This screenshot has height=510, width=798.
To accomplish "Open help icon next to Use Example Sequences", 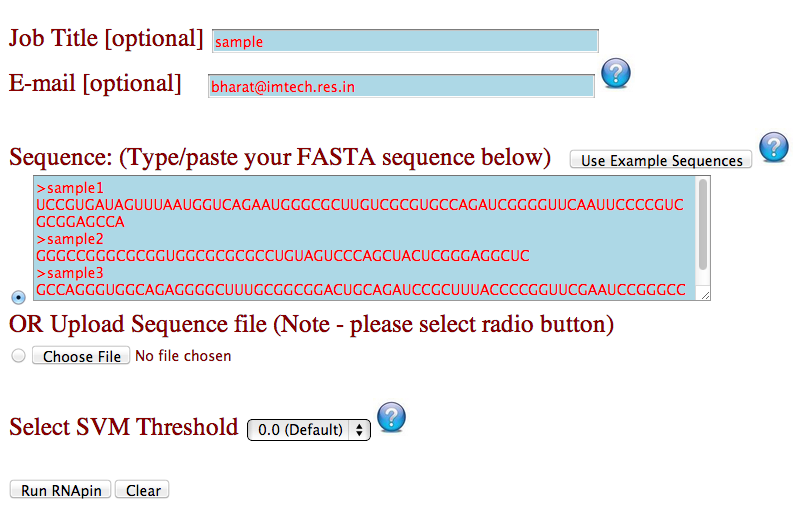I will coord(774,147).
